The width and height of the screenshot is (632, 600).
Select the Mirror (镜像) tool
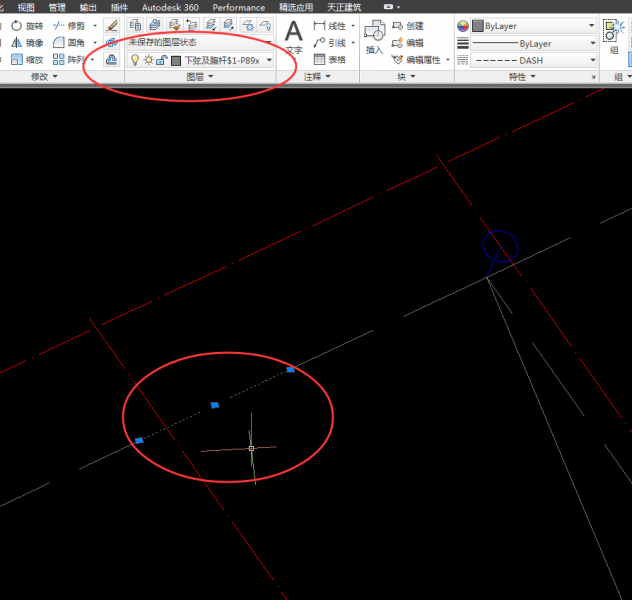(27, 43)
